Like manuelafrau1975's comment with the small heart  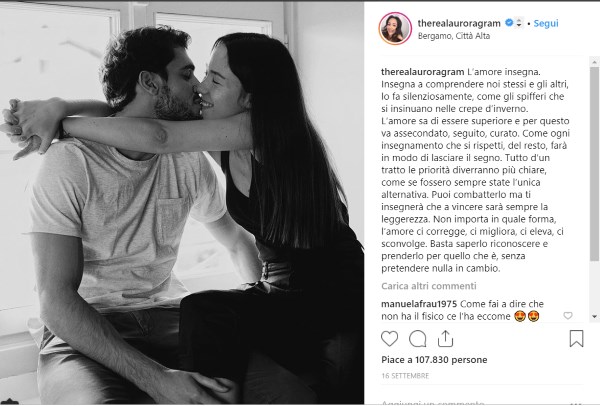coord(568,316)
